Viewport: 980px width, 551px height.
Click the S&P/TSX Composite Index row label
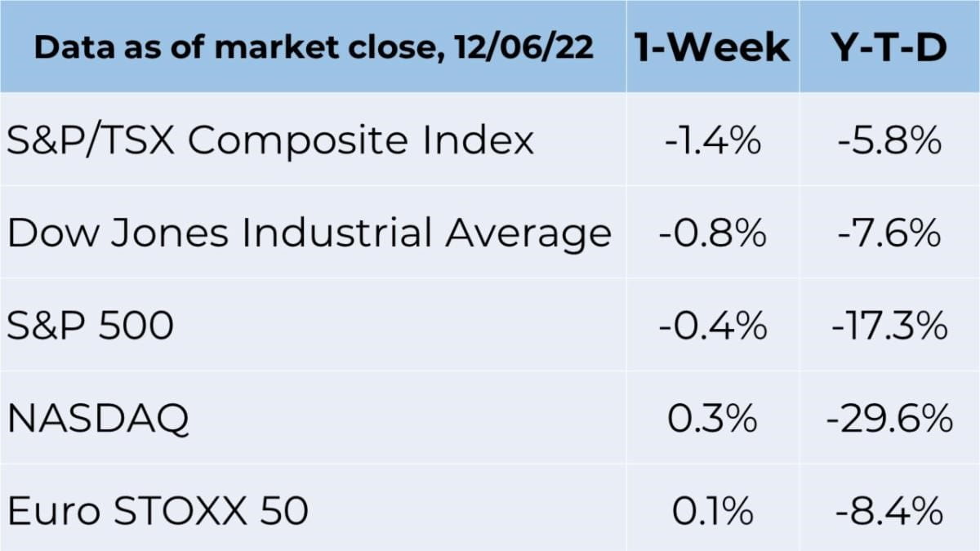(270, 142)
